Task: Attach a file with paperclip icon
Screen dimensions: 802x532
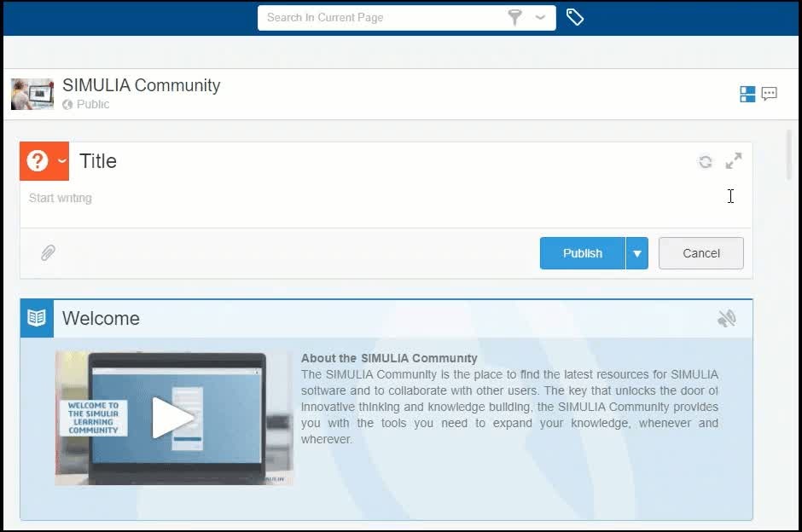Action: pyautogui.click(x=48, y=252)
